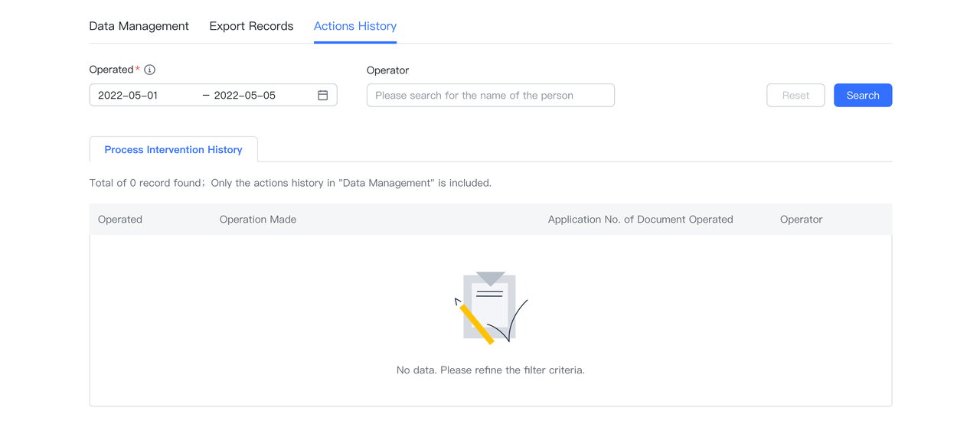Edit the start date 2022-05-01
The height and width of the screenshot is (440, 980).
click(x=128, y=96)
